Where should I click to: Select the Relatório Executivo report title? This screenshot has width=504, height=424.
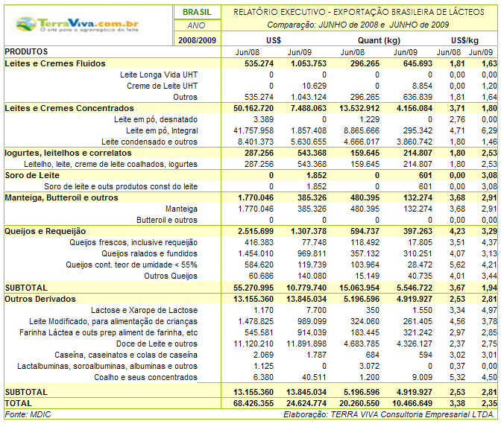(359, 12)
